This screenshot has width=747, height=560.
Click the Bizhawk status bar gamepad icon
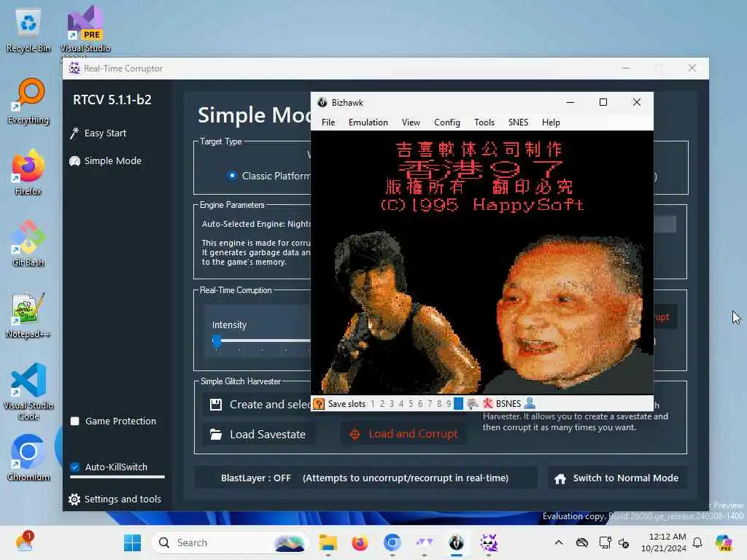[x=472, y=404]
